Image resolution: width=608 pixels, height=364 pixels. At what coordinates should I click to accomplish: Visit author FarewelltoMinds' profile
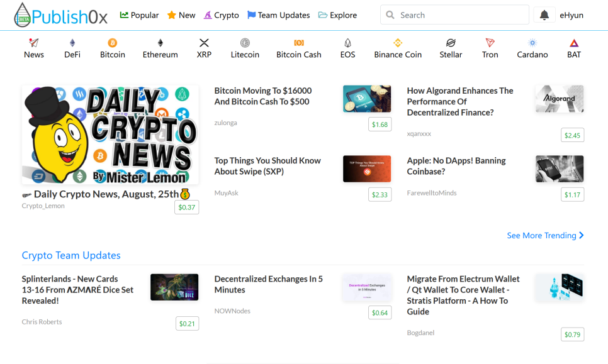432,193
